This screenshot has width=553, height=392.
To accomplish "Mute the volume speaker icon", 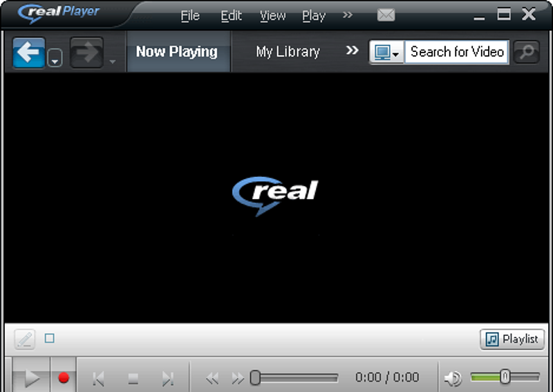I will pos(453,378).
